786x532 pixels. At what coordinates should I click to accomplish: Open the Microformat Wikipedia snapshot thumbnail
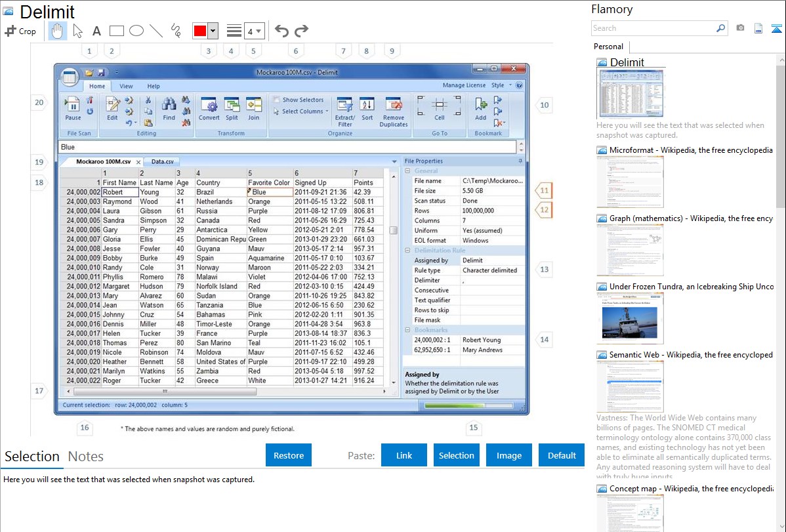tap(630, 182)
